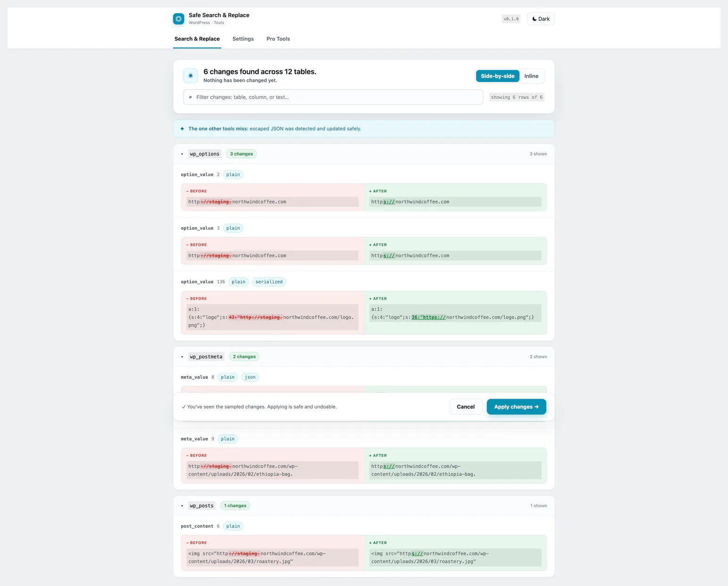Collapse the wp_postmeta table group
The width and height of the screenshot is (728, 586).
182,357
